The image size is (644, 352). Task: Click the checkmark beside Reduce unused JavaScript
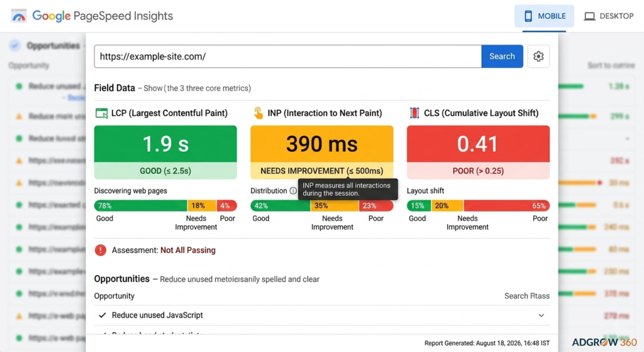(103, 315)
